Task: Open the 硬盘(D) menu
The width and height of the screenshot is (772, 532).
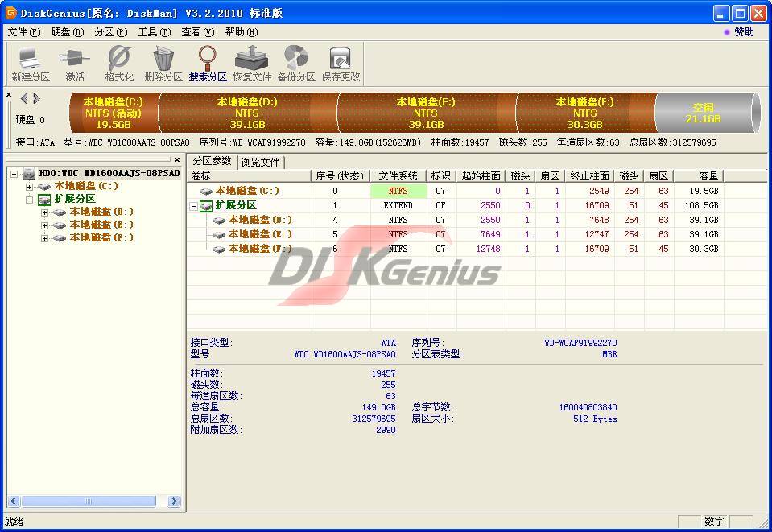Action: [68, 32]
